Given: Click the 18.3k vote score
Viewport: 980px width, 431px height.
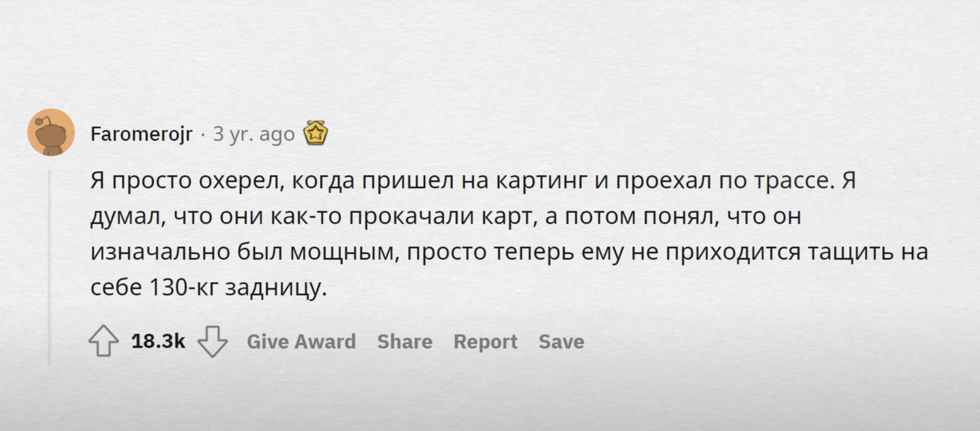Looking at the screenshot, I should [158, 341].
